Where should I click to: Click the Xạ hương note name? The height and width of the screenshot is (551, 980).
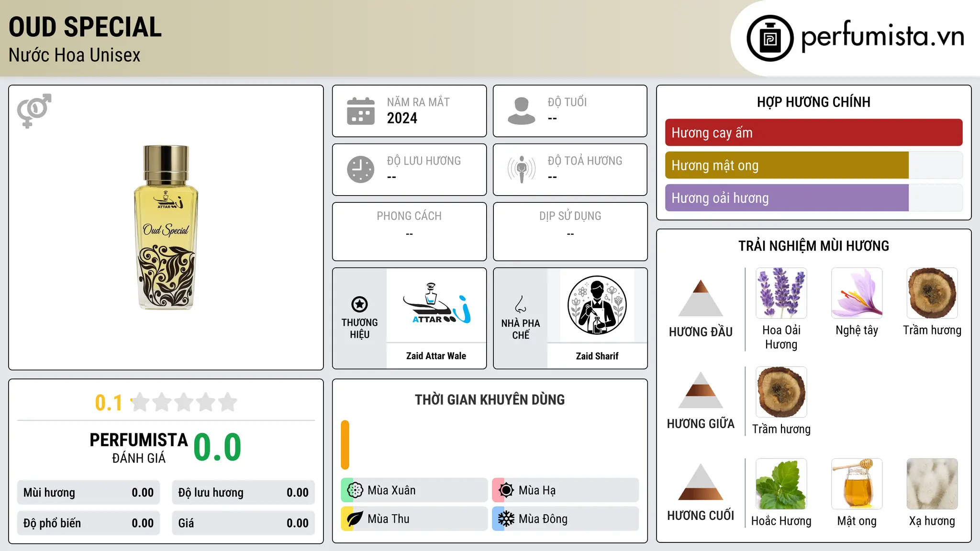click(x=932, y=521)
